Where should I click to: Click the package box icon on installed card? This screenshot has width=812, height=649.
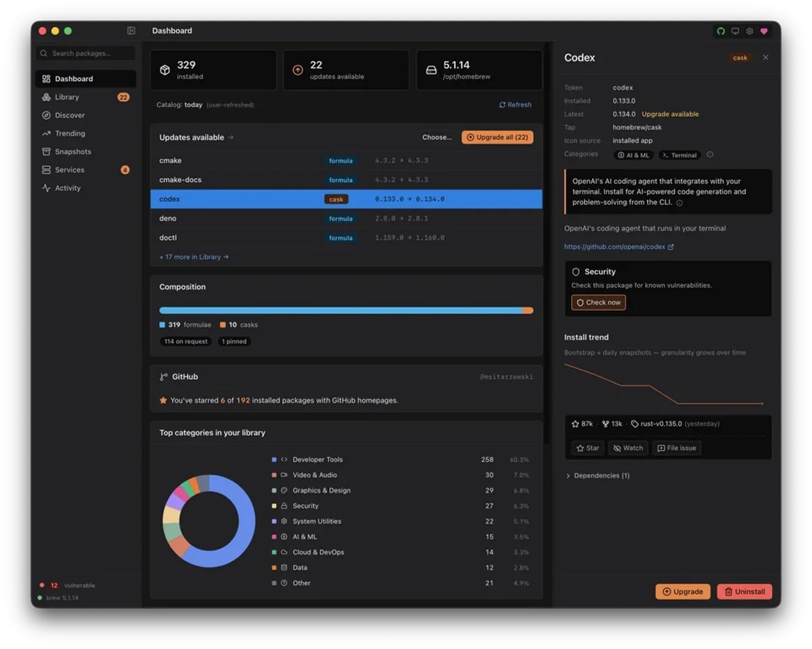pyautogui.click(x=164, y=70)
